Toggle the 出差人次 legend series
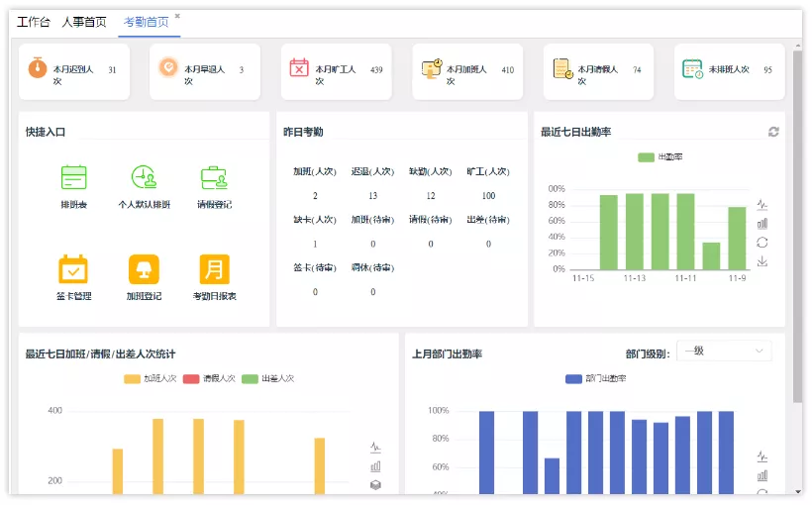This screenshot has height=505, width=812. click(267, 378)
